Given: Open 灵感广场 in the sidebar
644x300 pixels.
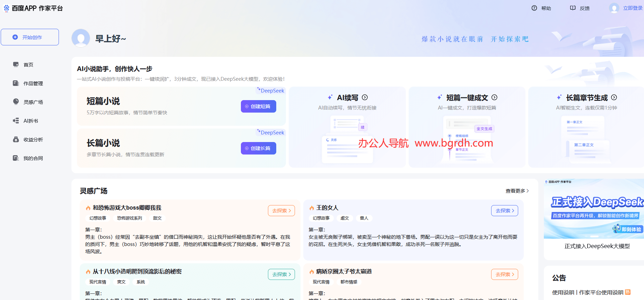Looking at the screenshot, I should coord(33,102).
